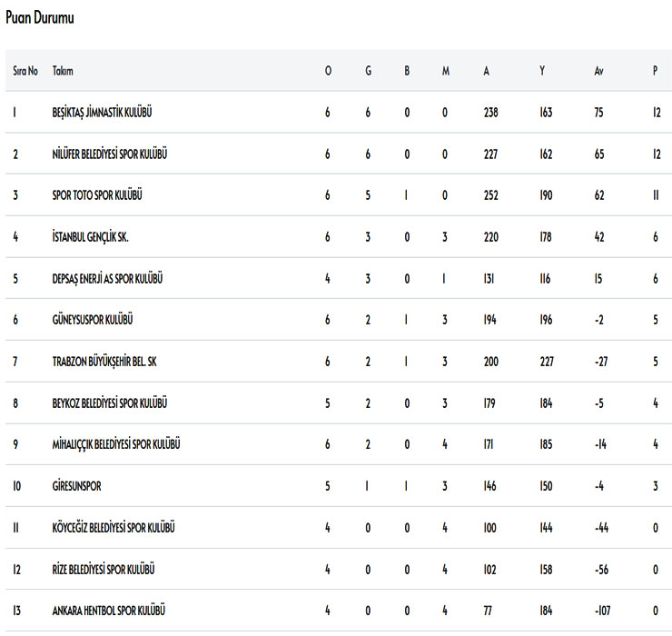Click the 'P' points column header
The height and width of the screenshot is (636, 672).
tap(655, 71)
